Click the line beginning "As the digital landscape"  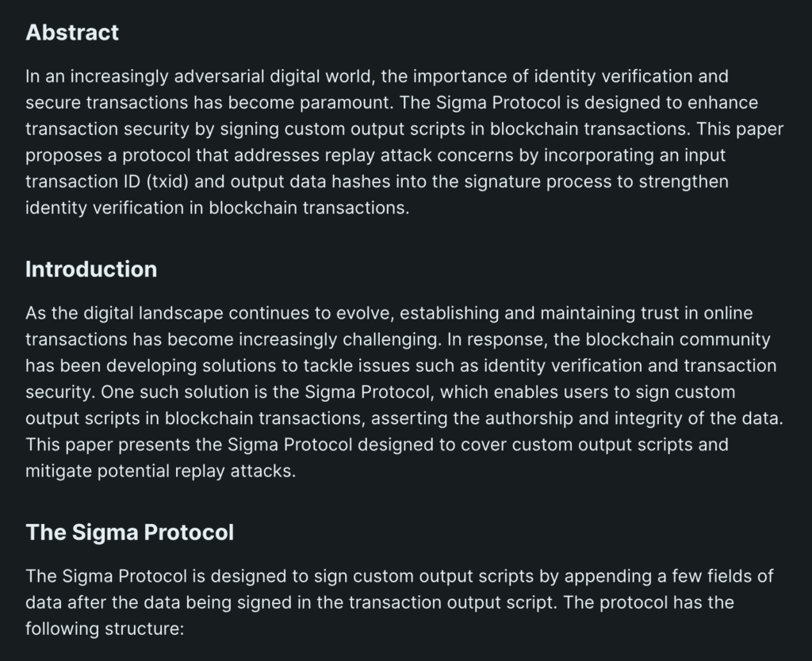click(389, 314)
